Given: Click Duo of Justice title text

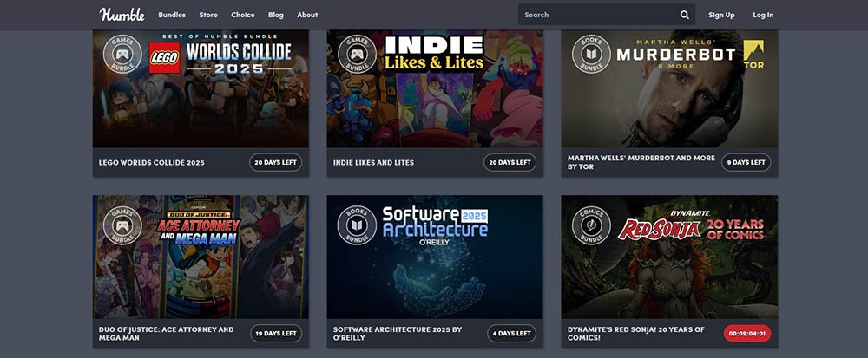Looking at the screenshot, I should [166, 334].
